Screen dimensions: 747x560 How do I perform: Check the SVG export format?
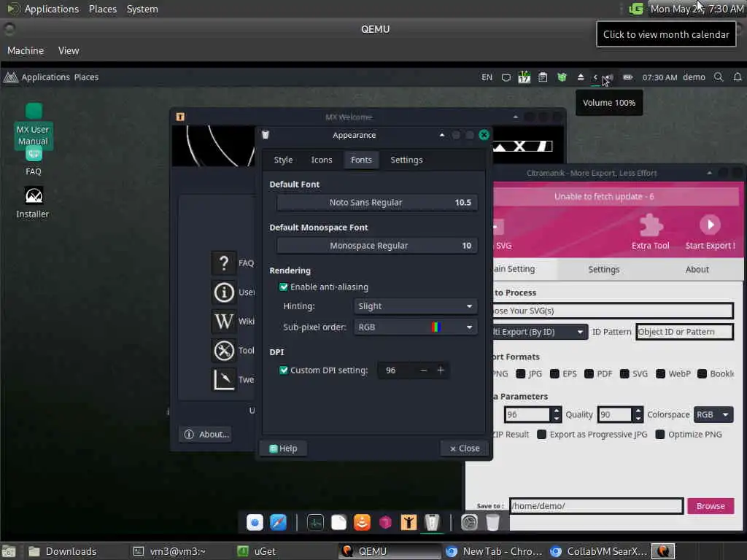pyautogui.click(x=624, y=374)
